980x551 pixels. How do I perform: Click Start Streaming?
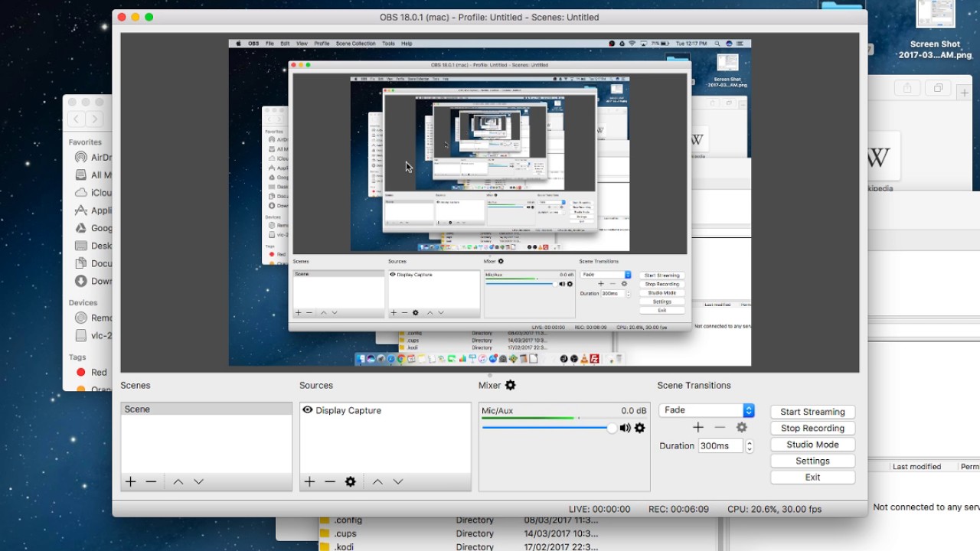tap(812, 412)
